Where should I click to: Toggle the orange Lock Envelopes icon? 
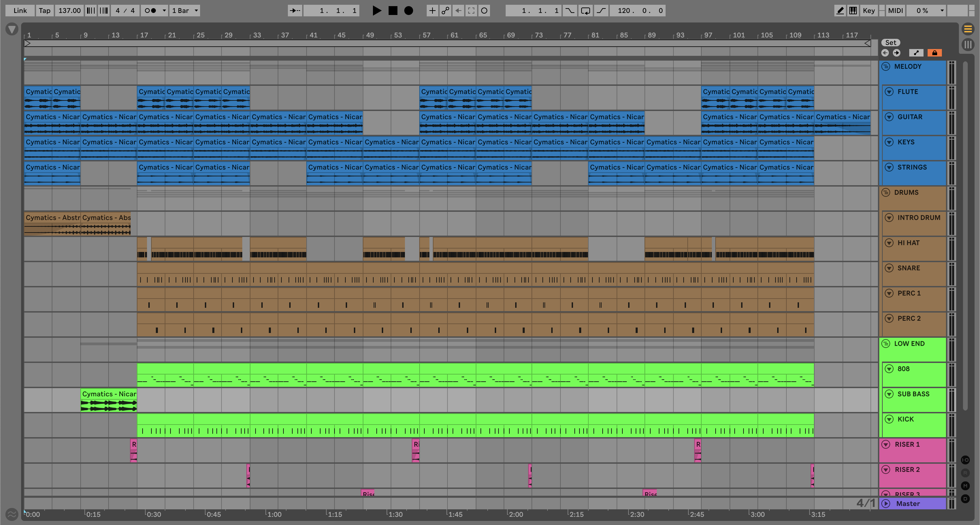point(934,53)
